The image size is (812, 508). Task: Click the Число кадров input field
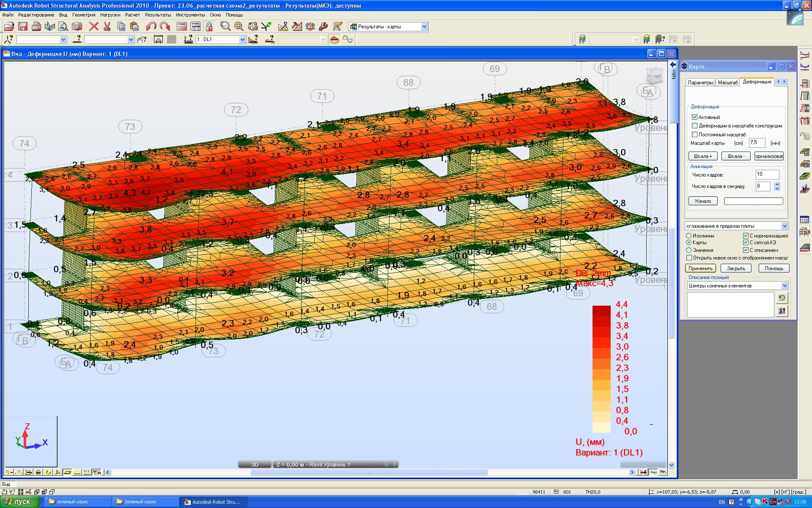pyautogui.click(x=767, y=174)
